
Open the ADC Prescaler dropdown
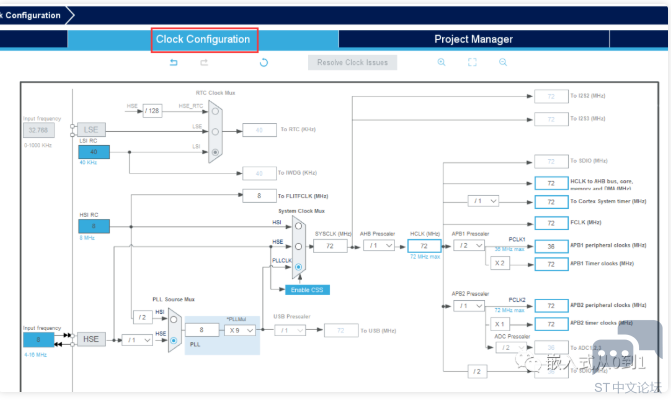(x=511, y=347)
